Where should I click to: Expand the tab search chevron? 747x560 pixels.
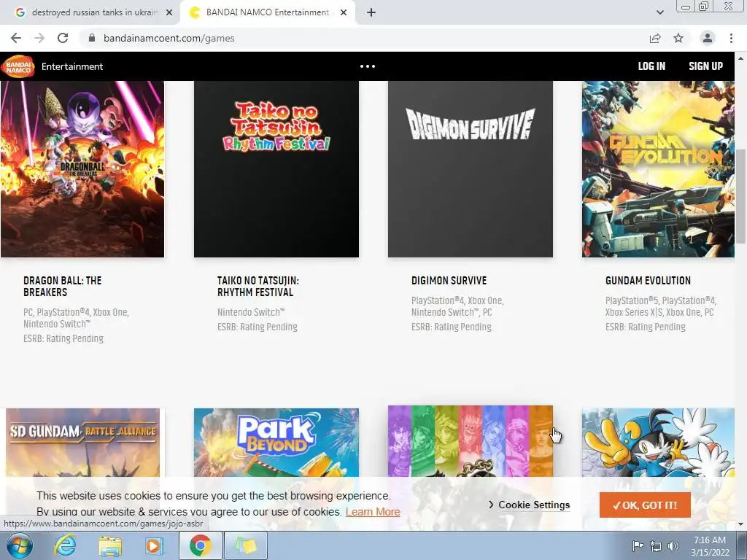click(x=659, y=12)
